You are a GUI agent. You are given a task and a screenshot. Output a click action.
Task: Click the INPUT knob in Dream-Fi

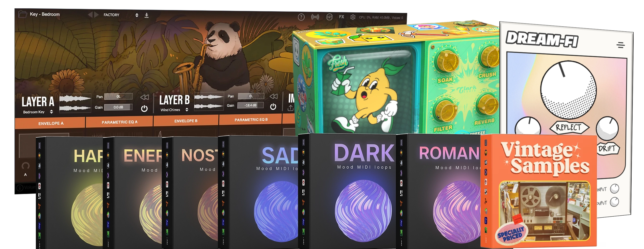(614, 188)
